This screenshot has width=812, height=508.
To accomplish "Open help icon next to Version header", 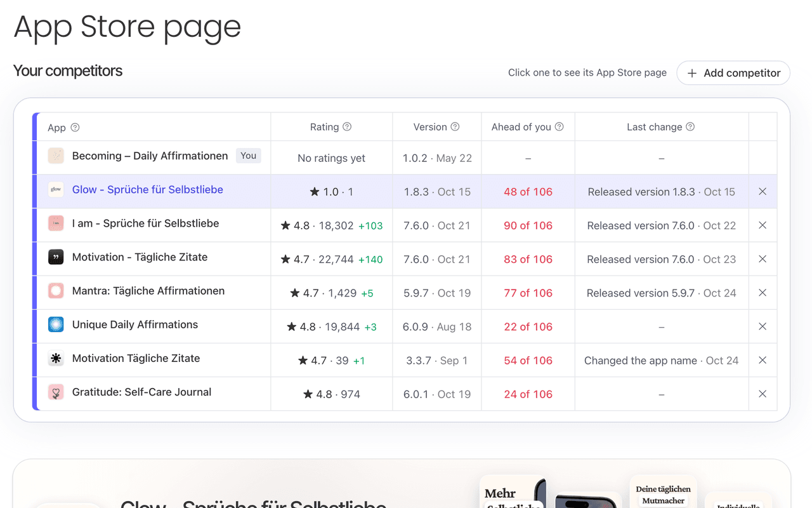I will click(x=455, y=127).
